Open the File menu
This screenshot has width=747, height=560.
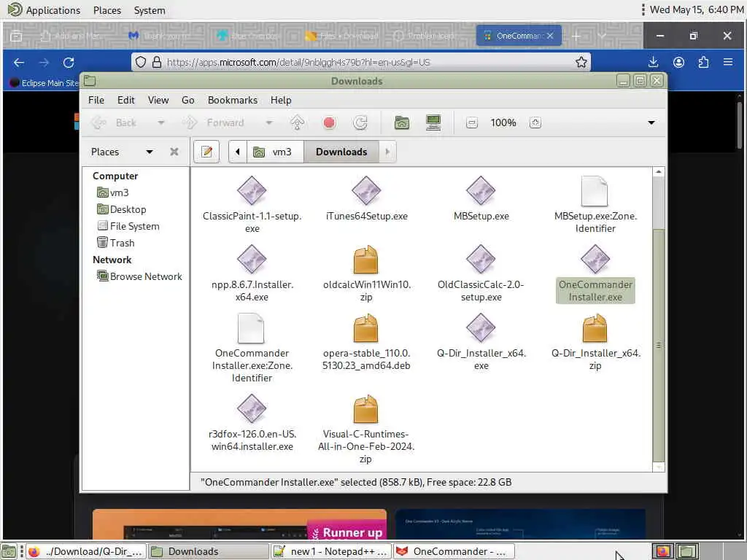(96, 100)
